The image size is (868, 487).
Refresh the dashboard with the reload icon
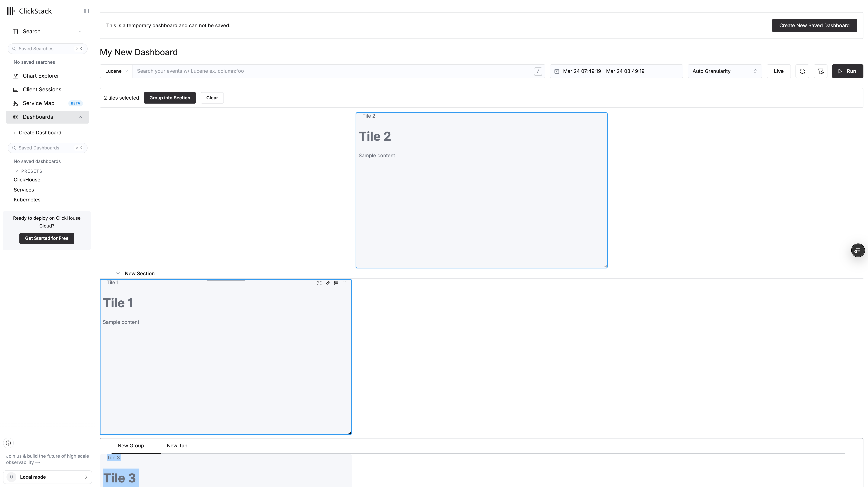coord(802,71)
